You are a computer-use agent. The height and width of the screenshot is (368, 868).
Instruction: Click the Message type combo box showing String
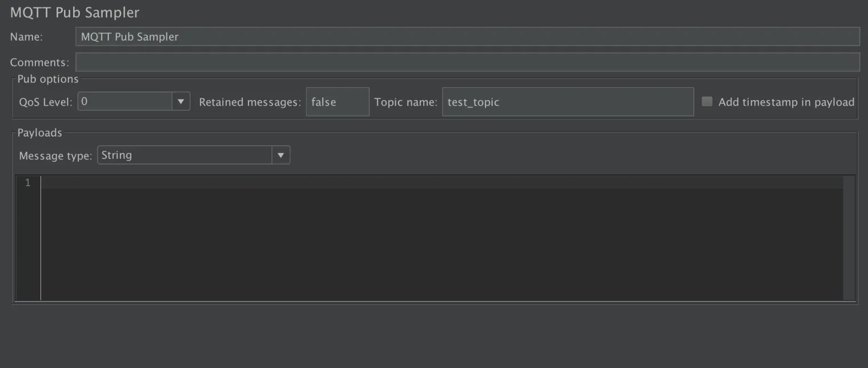click(185, 155)
